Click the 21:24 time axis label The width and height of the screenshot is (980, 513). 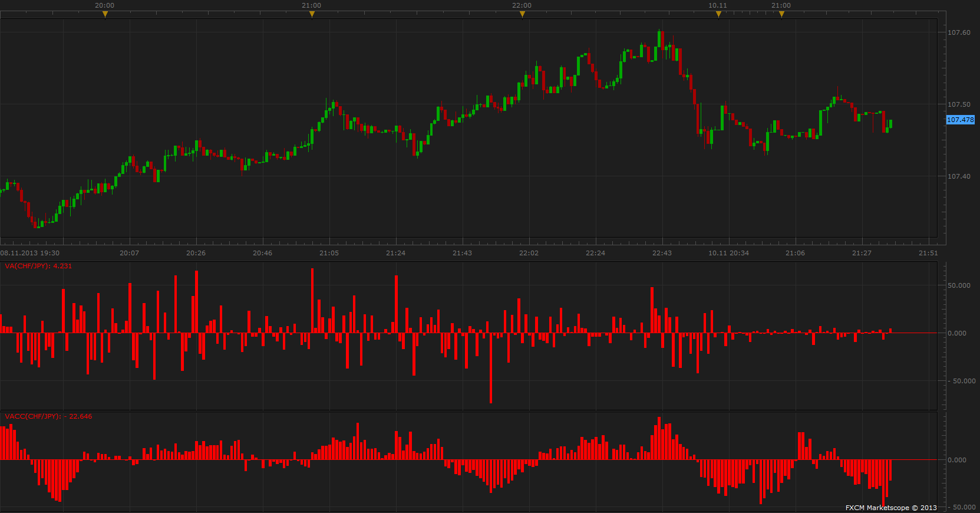click(x=396, y=253)
